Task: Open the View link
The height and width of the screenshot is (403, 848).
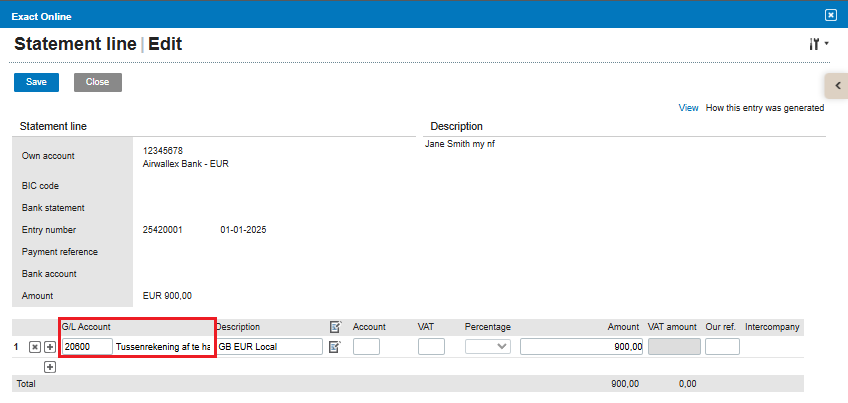Action: click(688, 108)
